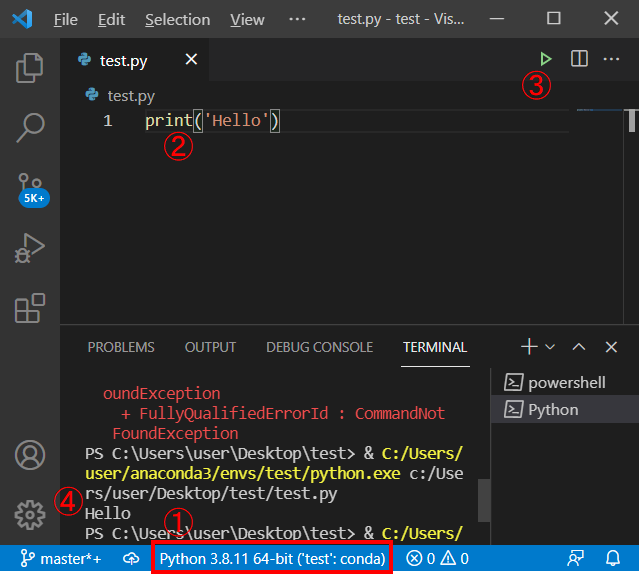
Task: Switch to the PROBLEMS tab
Action: point(121,347)
